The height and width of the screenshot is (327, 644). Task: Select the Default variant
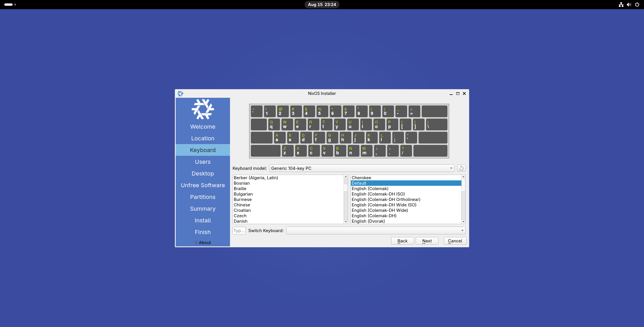406,183
